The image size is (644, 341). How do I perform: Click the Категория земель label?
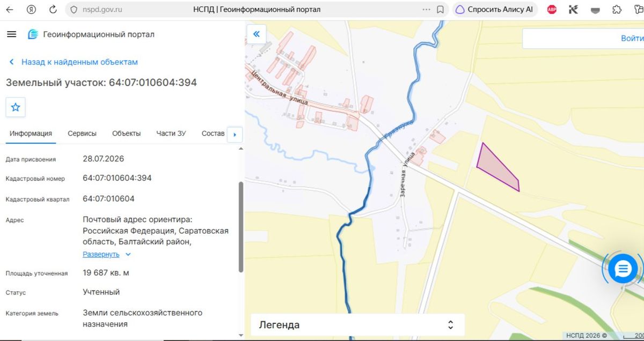[x=32, y=313]
